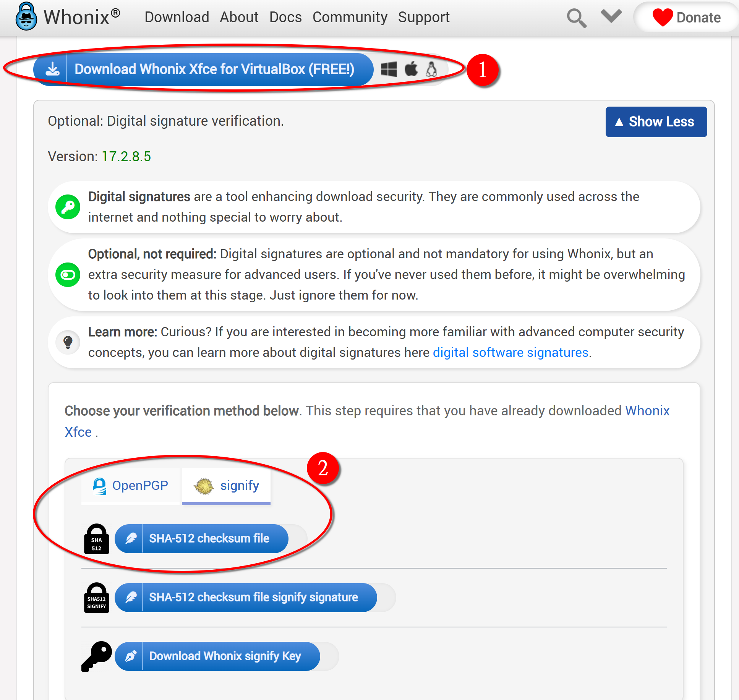
Task: Click the Linux penguin platform icon
Action: 431,69
